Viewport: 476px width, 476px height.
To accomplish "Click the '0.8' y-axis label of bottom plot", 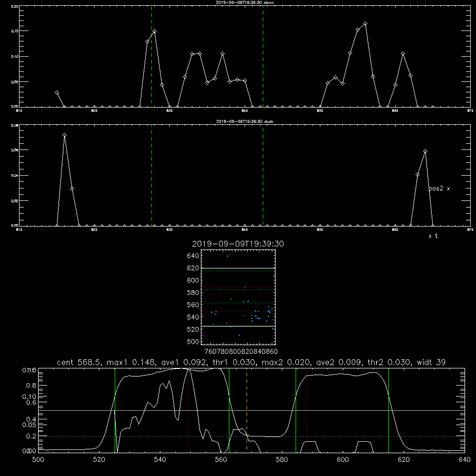I will [31, 386].
